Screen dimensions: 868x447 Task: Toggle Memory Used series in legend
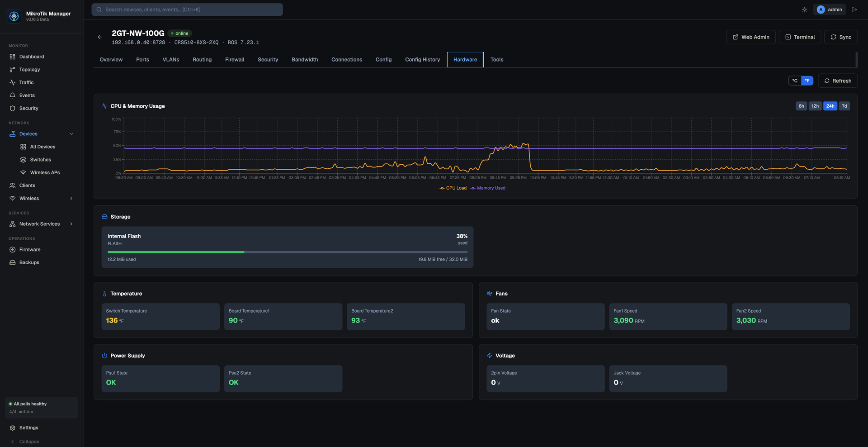[x=488, y=188]
